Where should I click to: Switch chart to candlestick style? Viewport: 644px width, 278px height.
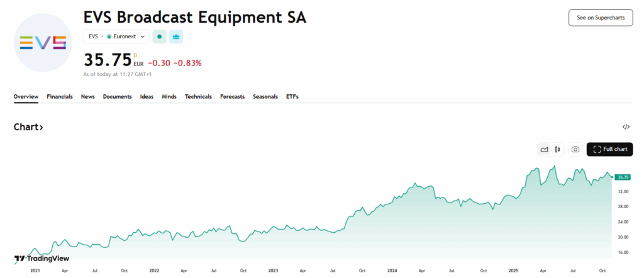pos(557,150)
